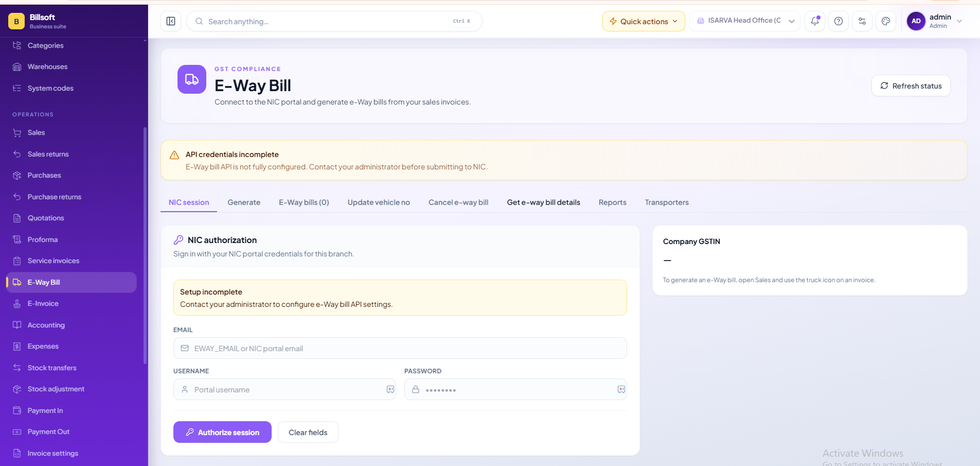This screenshot has width=980, height=466.
Task: Click the Clear fields button
Action: (308, 432)
